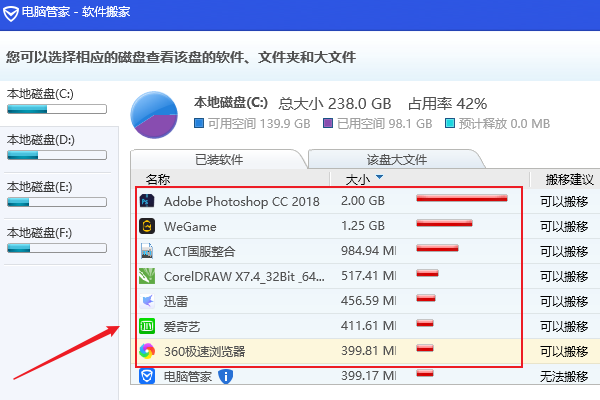Click the 搬移建议 column header
This screenshot has width=600, height=400.
[566, 180]
